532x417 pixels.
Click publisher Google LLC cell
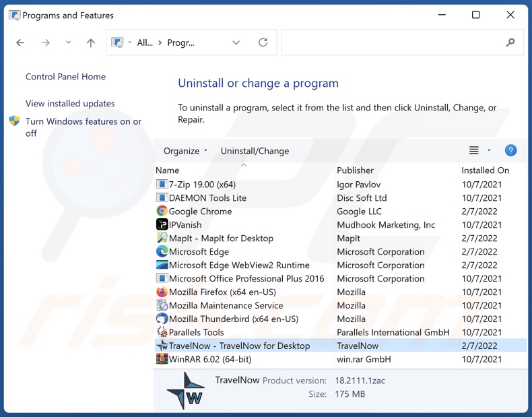[359, 212]
